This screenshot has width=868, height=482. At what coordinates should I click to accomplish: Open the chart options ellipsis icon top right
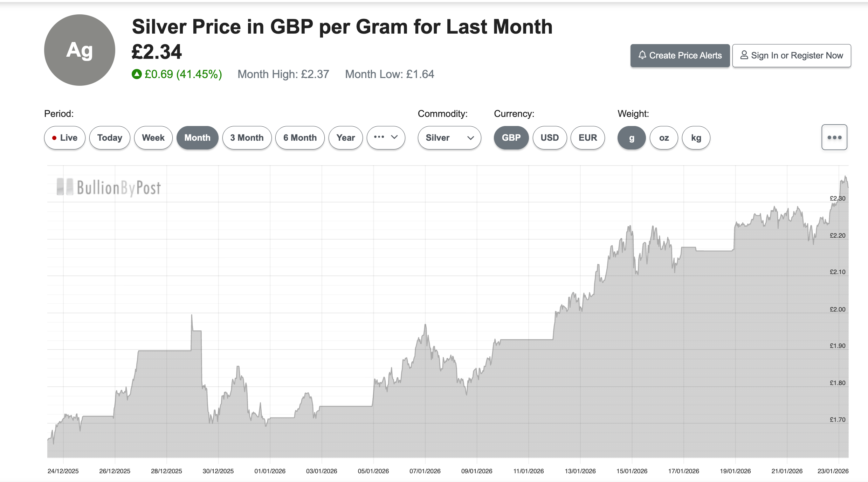click(x=834, y=137)
